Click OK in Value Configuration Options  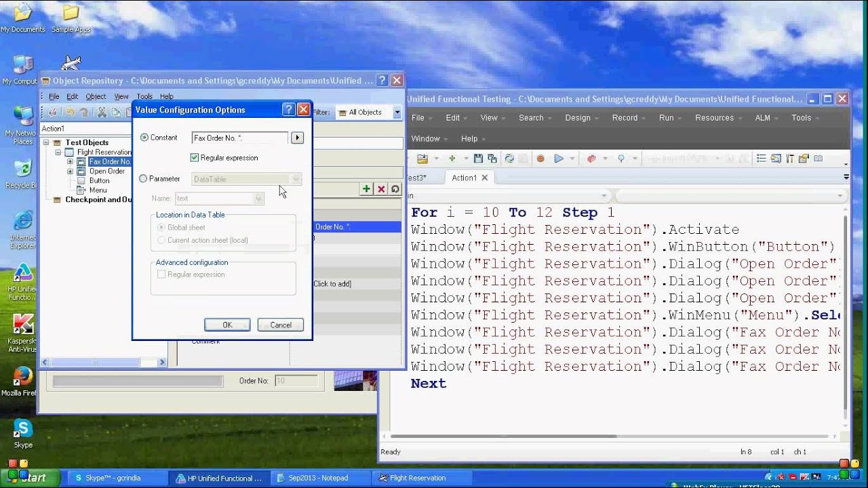click(x=227, y=325)
